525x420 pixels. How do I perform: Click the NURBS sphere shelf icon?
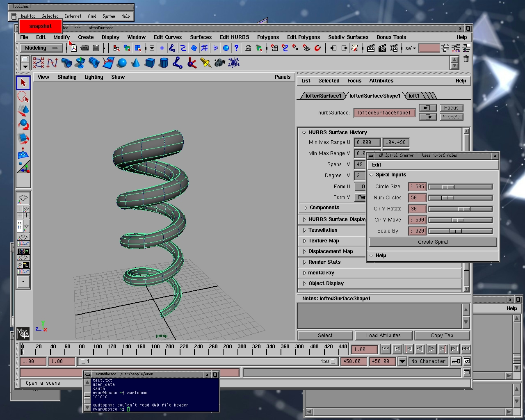[122, 63]
